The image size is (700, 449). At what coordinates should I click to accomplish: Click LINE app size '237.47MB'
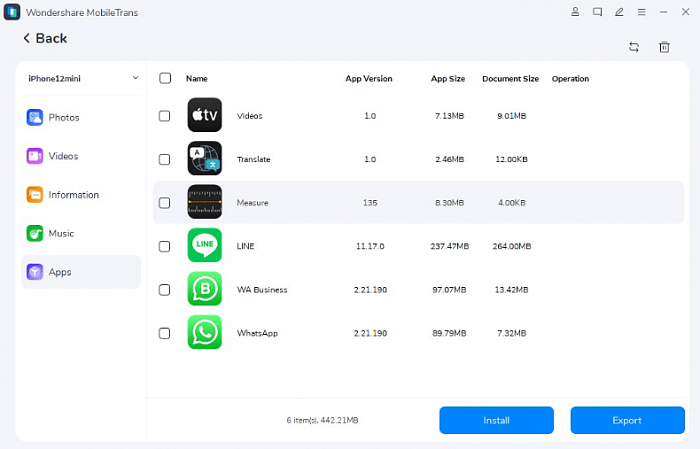pos(450,246)
